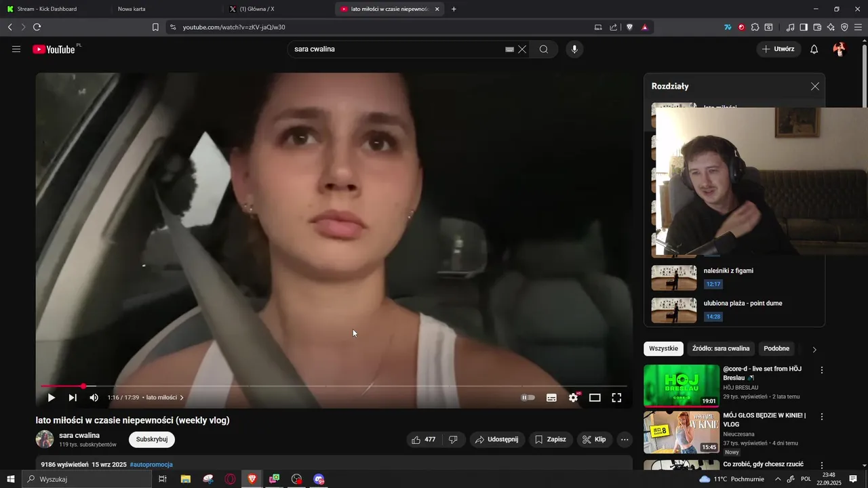Screen dimensions: 868x488
Task: Jump to the 'ulubiona plaża - point dume' chapter
Action: 734,310
